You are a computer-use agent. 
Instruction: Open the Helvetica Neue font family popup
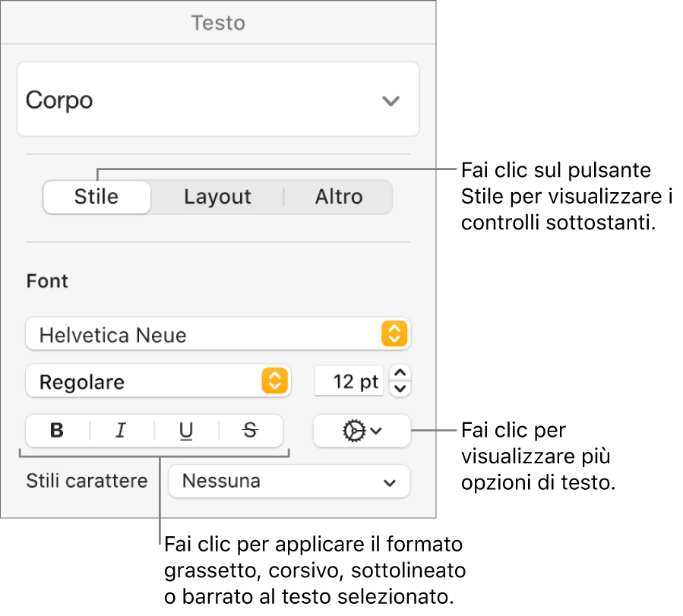tap(218, 334)
